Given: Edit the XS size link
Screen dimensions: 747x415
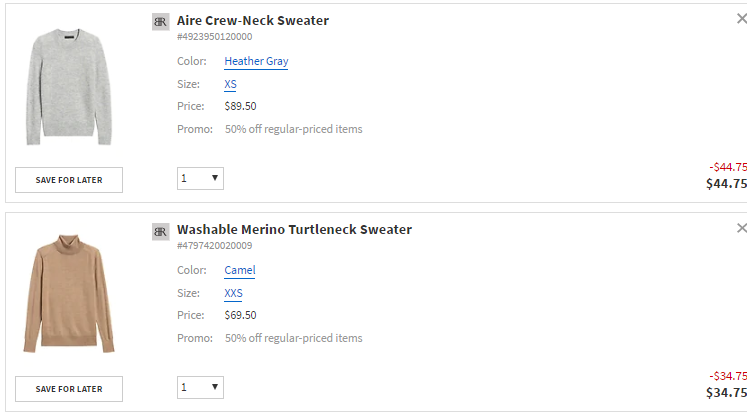Looking at the screenshot, I should point(230,85).
